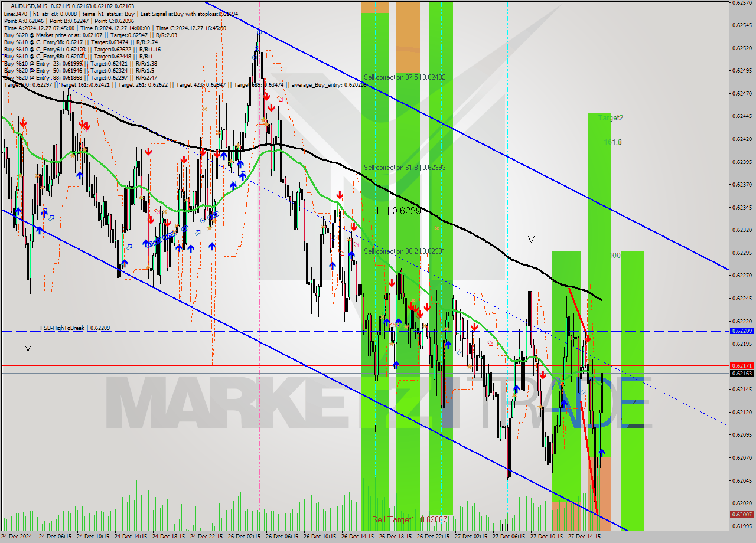Click the '27 Dec 02:15' time axis label
This screenshot has height=543, width=756.
(471, 537)
